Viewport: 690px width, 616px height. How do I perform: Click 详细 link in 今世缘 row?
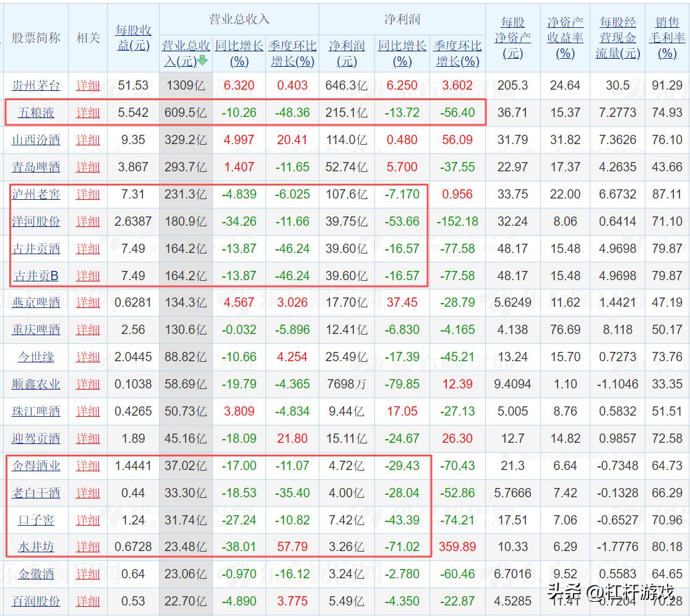pos(88,357)
